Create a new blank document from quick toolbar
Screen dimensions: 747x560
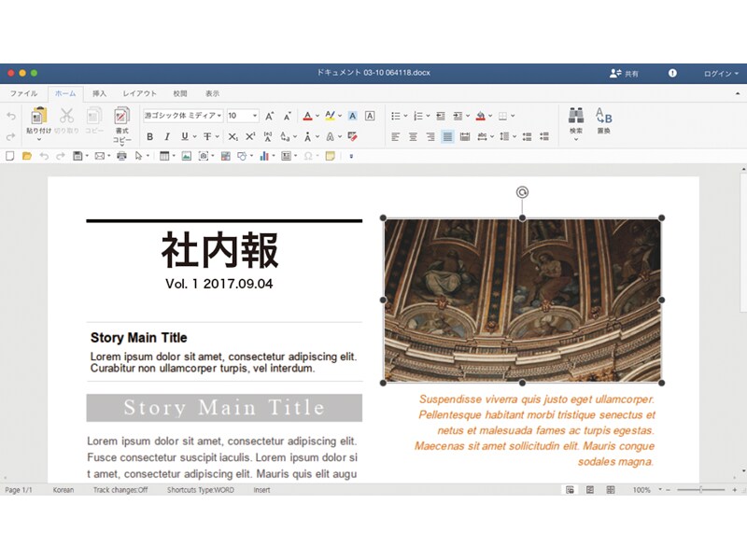coord(10,156)
